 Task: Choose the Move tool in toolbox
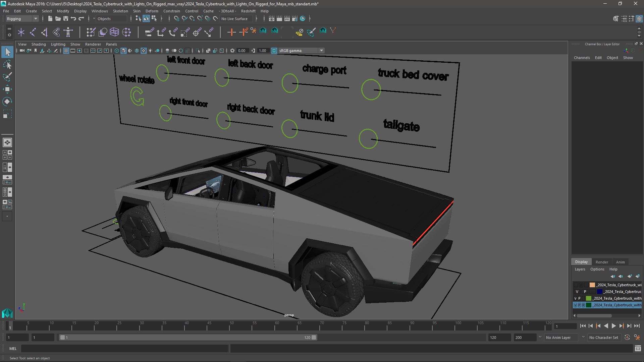pos(7,89)
